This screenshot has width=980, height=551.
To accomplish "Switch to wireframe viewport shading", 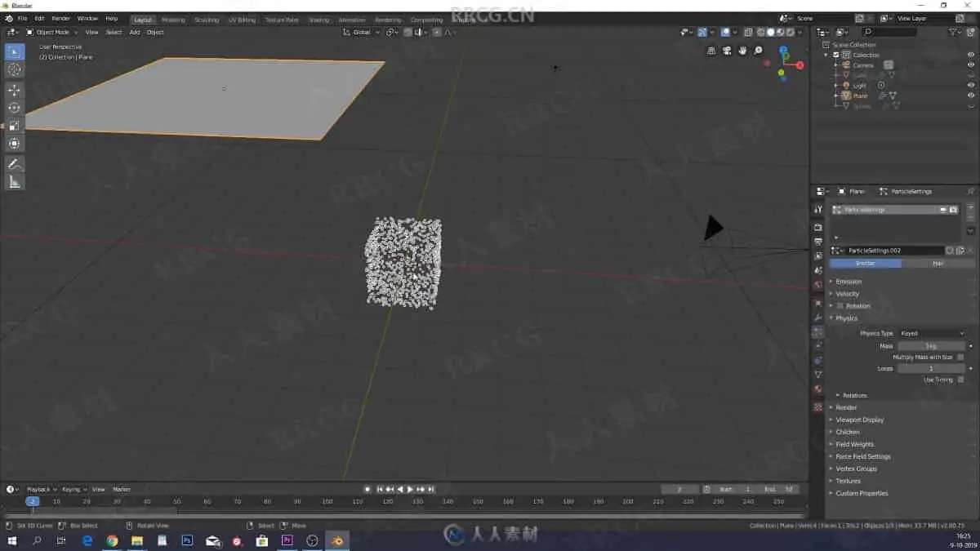I will tap(761, 32).
